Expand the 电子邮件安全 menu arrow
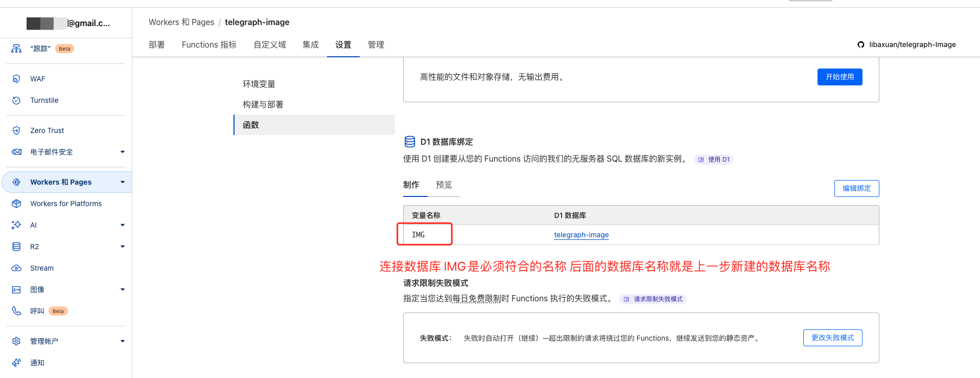 click(123, 152)
